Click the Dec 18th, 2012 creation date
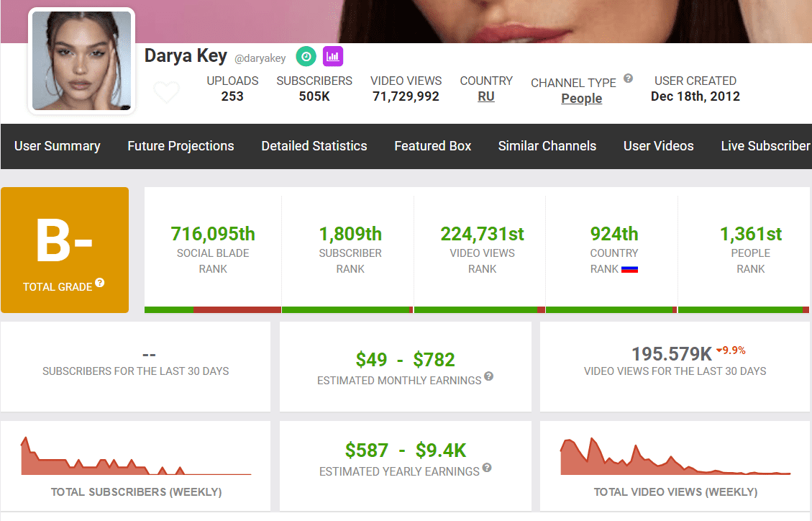This screenshot has width=812, height=521. coord(695,96)
